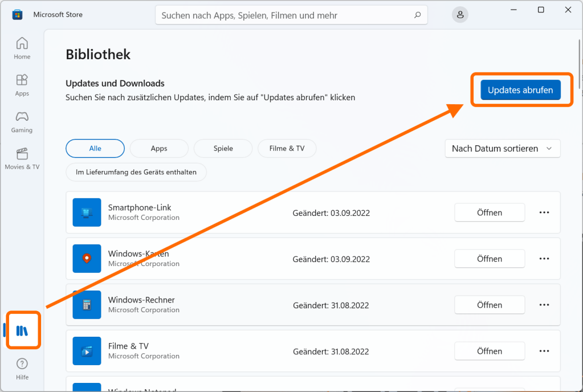
Task: Open Movies & TV in sidebar
Action: (22, 158)
